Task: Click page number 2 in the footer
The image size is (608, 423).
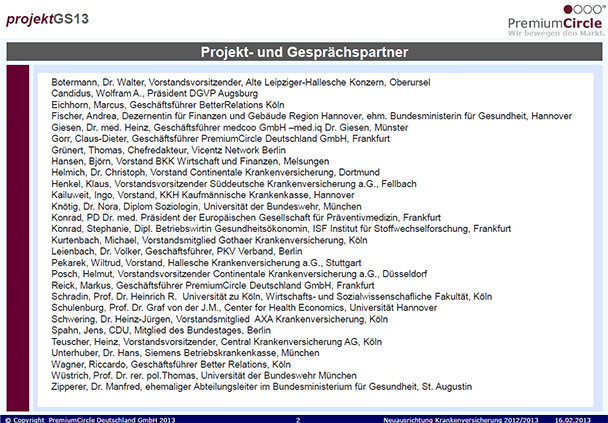Action: [x=298, y=420]
